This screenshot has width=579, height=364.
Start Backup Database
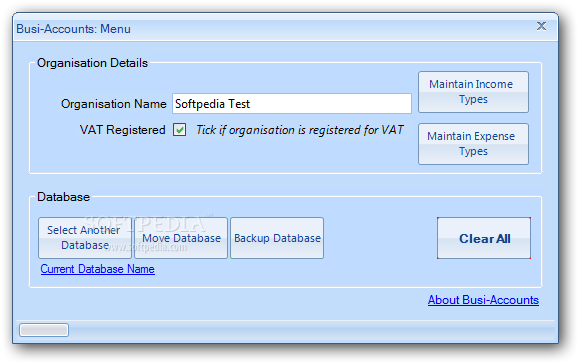(x=277, y=238)
